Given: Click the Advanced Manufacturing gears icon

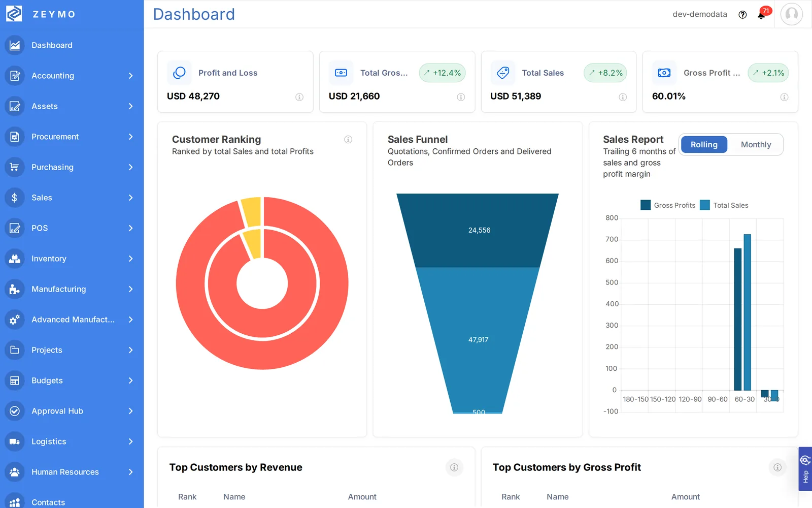Looking at the screenshot, I should click(x=15, y=320).
